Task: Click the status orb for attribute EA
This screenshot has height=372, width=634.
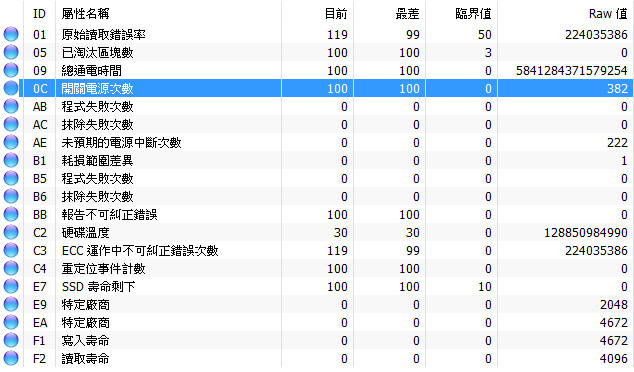Action: tap(11, 322)
